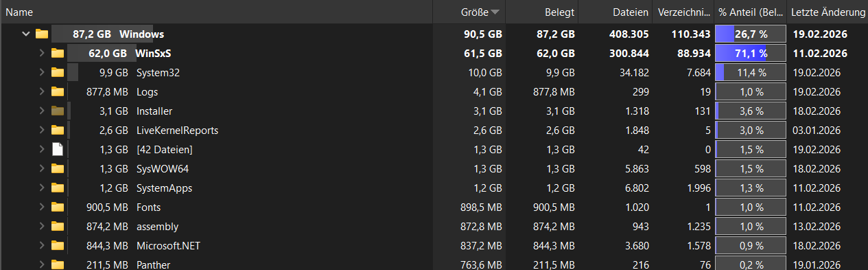Image resolution: width=868 pixels, height=270 pixels.
Task: Expand the LiveKernelReports folder
Action: click(x=41, y=130)
